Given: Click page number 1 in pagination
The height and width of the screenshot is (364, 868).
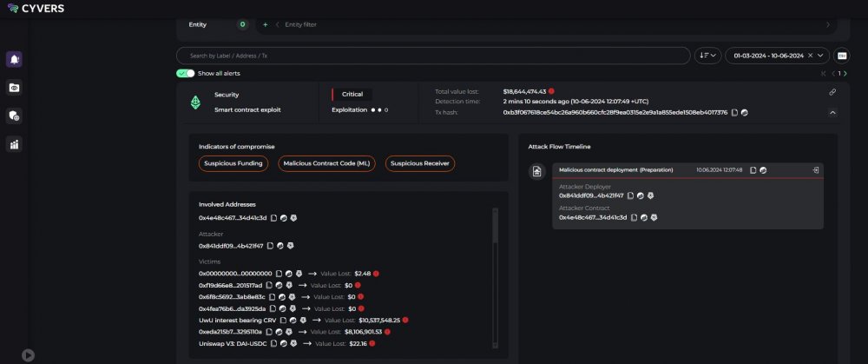Looking at the screenshot, I should point(839,73).
